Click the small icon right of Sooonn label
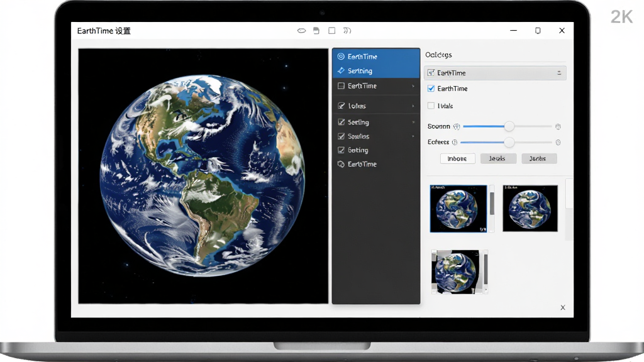Screen dimensions: 644x362 457,126
